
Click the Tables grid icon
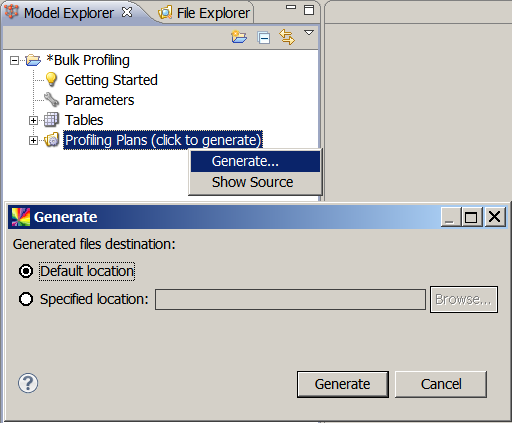[x=51, y=120]
